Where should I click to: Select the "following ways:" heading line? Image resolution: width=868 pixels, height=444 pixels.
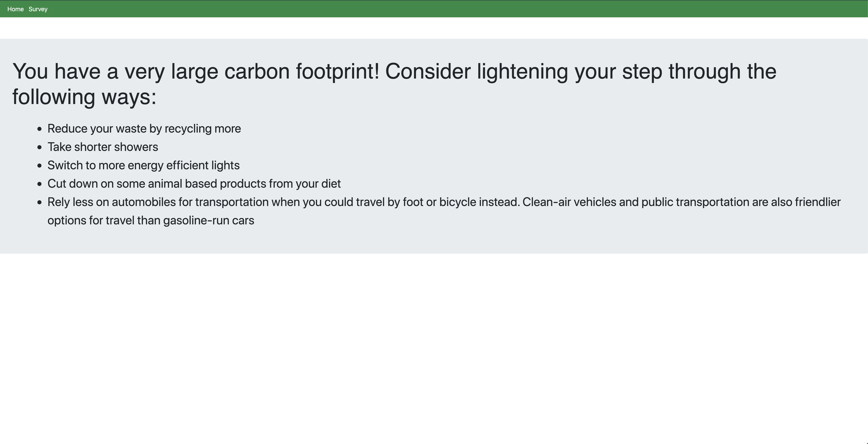(84, 97)
